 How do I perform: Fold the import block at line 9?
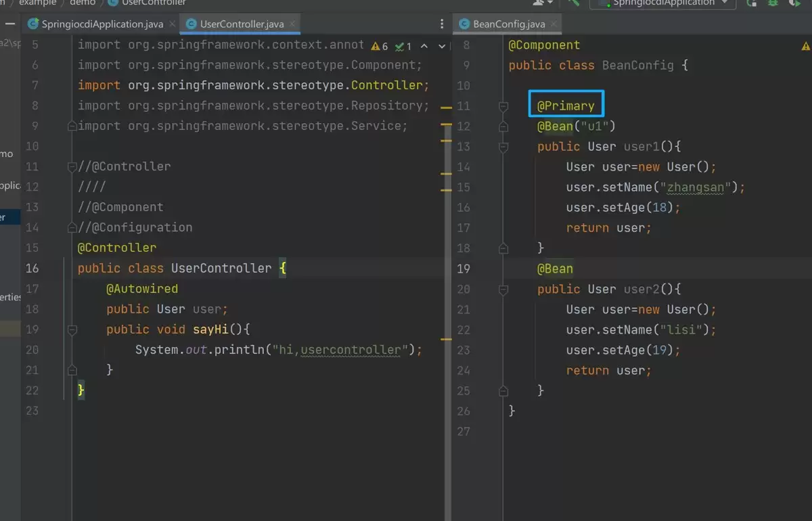coord(72,126)
